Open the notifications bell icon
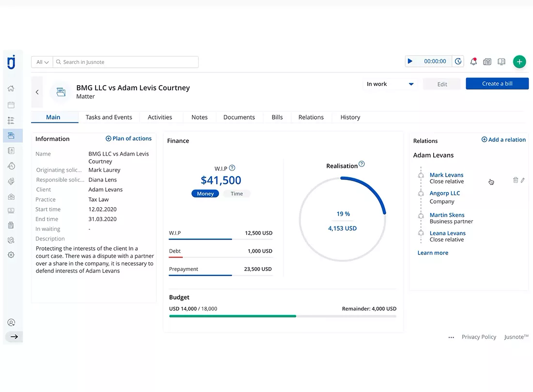 (x=473, y=61)
